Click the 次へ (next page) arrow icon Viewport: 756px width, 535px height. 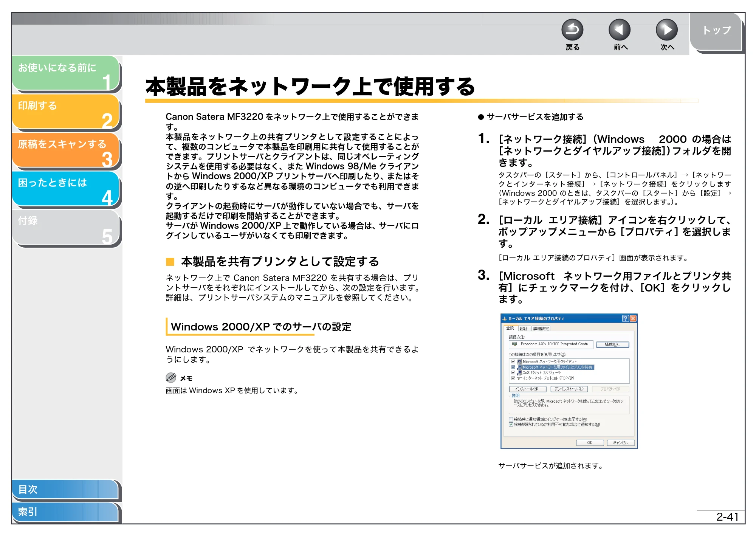[667, 30]
